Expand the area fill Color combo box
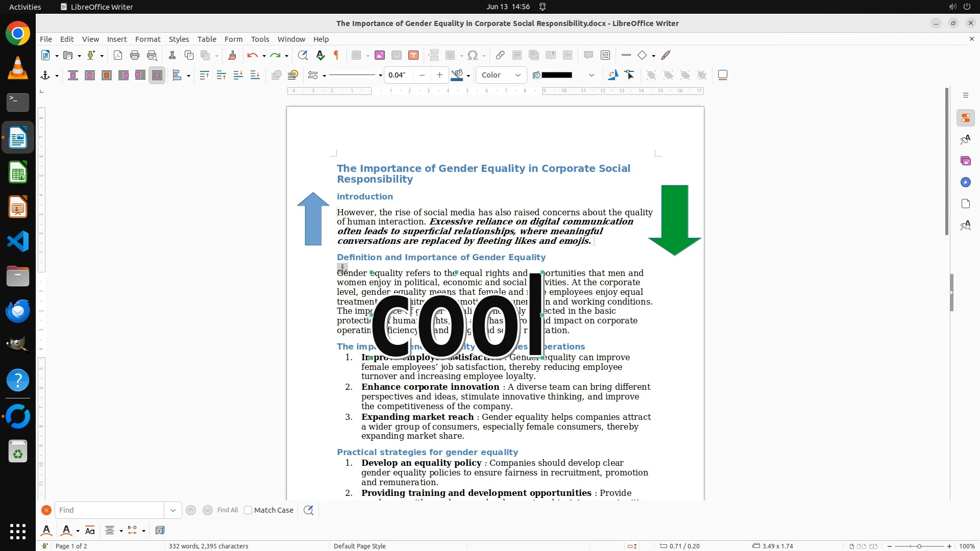 518,75
